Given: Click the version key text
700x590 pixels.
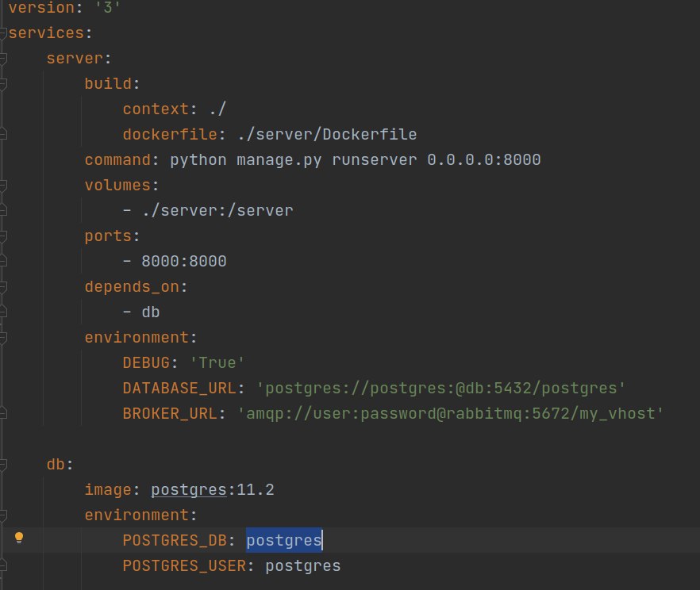Looking at the screenshot, I should point(41,8).
